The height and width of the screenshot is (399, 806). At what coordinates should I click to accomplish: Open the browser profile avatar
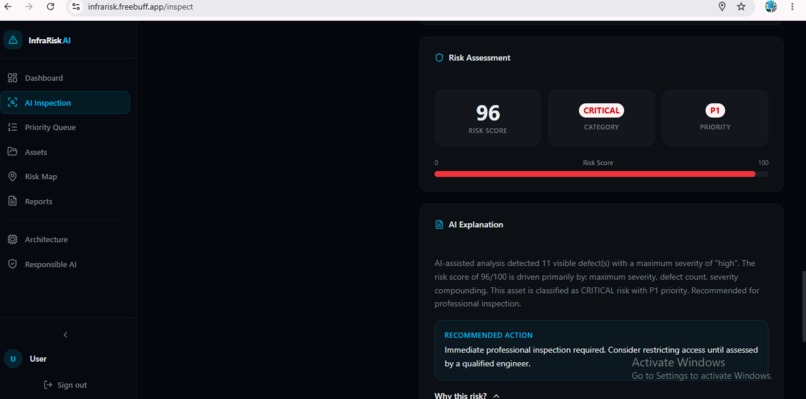tap(771, 7)
